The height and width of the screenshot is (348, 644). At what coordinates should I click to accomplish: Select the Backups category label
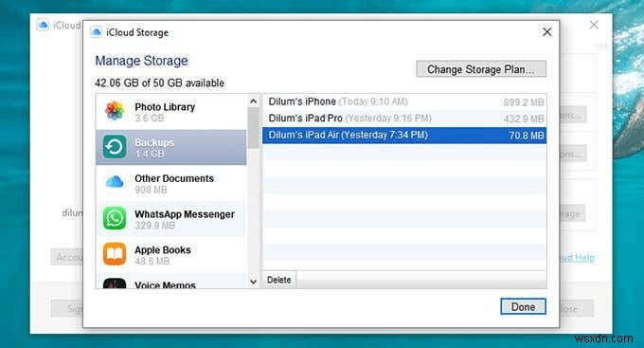(154, 142)
